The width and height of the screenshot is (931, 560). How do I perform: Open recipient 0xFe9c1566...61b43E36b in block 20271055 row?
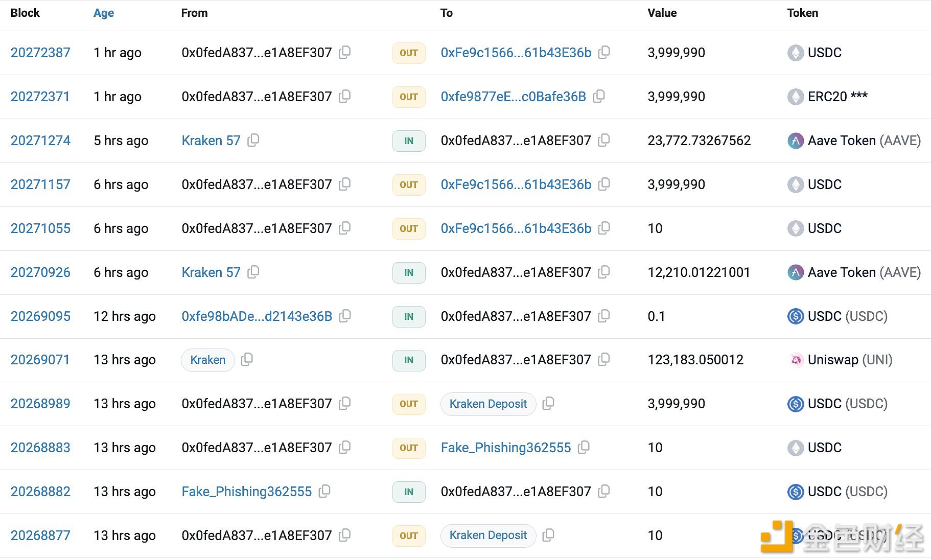click(x=516, y=228)
